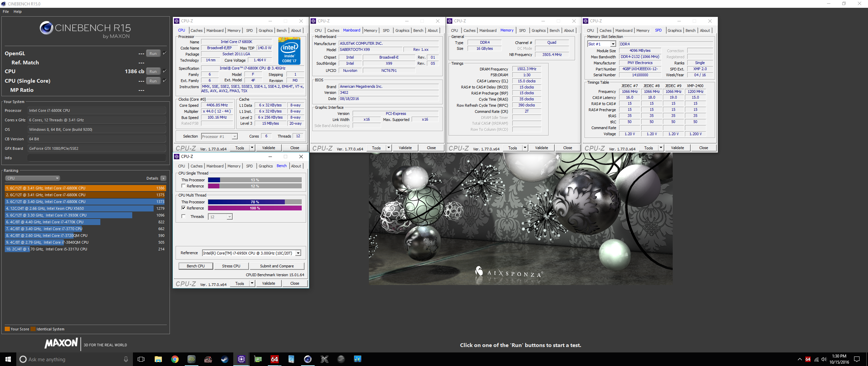Click the Intel Core i7 logo badge

289,51
